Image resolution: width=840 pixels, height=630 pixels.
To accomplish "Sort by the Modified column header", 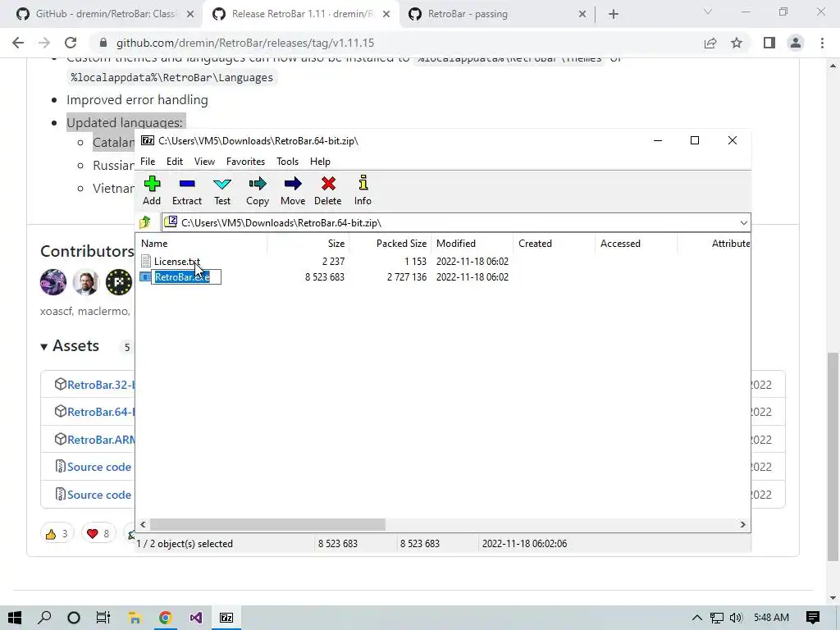I will pos(472,243).
